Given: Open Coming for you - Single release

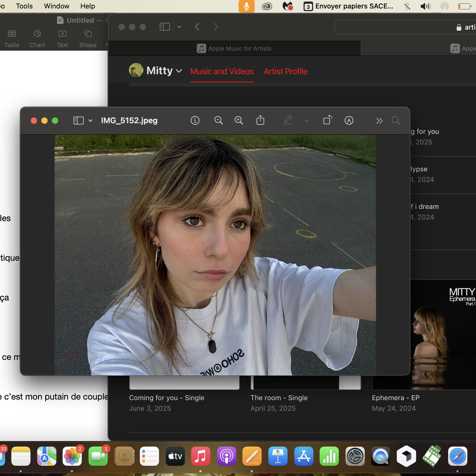Looking at the screenshot, I should pyautogui.click(x=167, y=398).
